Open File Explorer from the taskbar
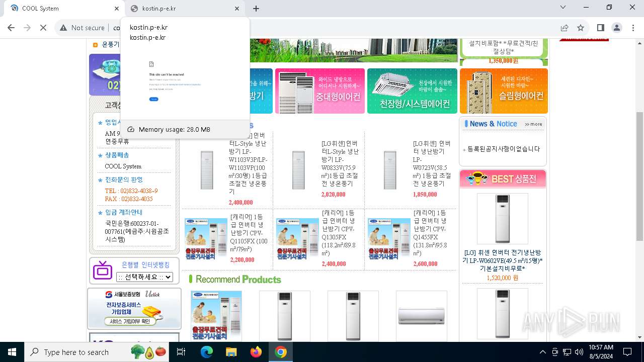This screenshot has height=362, width=644. (231, 352)
